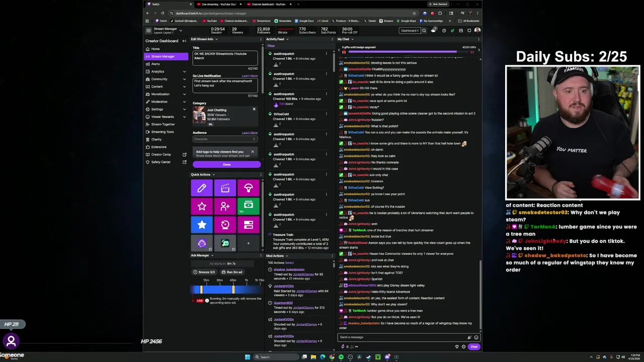Click the green chat-bot extension quick action
The width and height of the screenshot is (644, 362).
click(x=225, y=243)
